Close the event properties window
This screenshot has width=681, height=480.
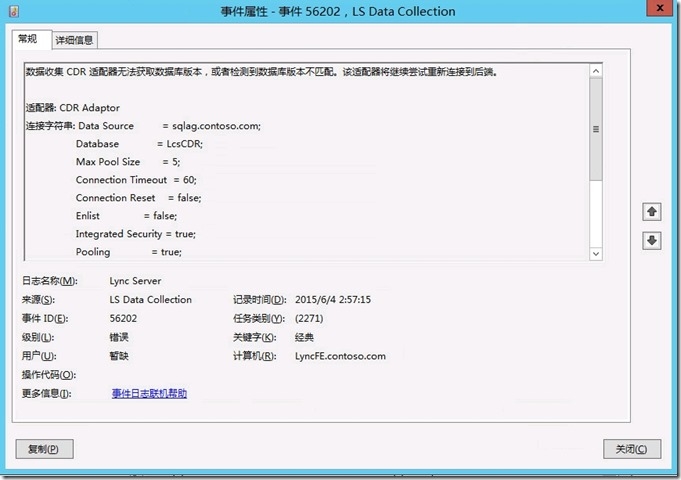[660, 8]
